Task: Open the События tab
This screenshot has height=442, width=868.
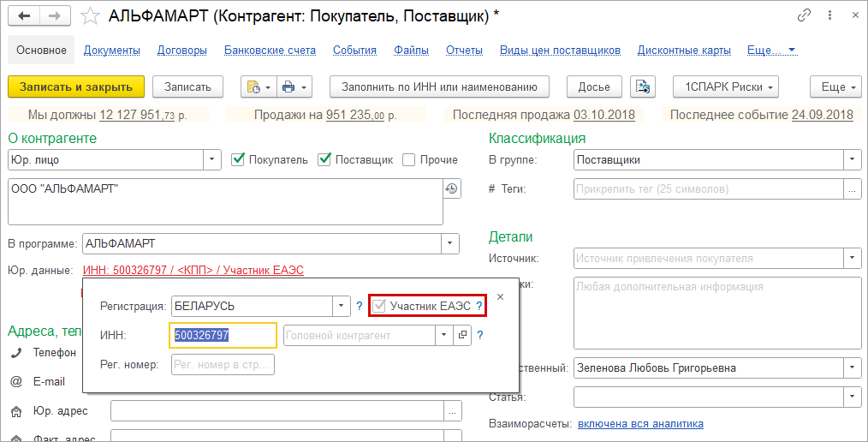Action: [355, 51]
